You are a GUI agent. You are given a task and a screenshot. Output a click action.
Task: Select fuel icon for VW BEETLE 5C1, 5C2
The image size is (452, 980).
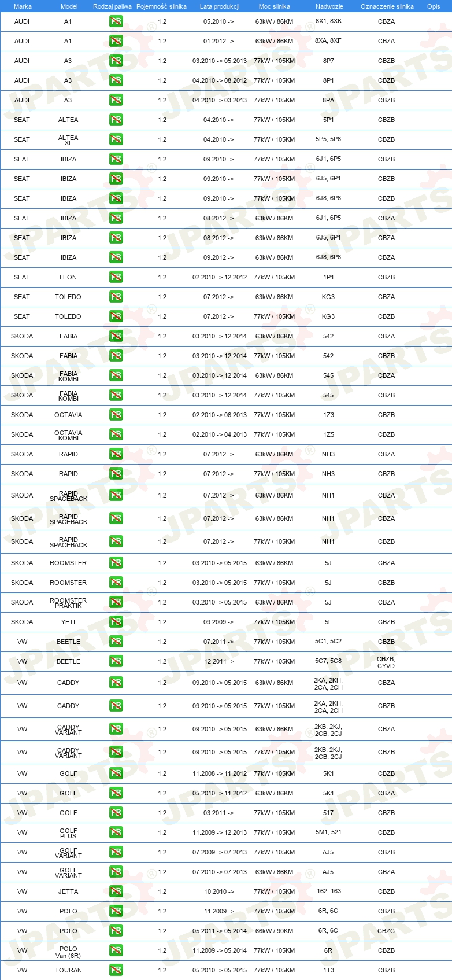point(116,642)
